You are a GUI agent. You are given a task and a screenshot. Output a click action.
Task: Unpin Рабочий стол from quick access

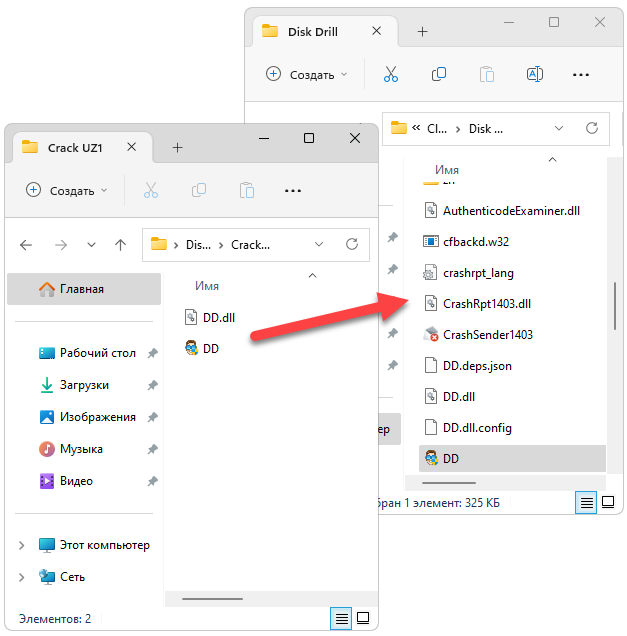click(x=152, y=353)
